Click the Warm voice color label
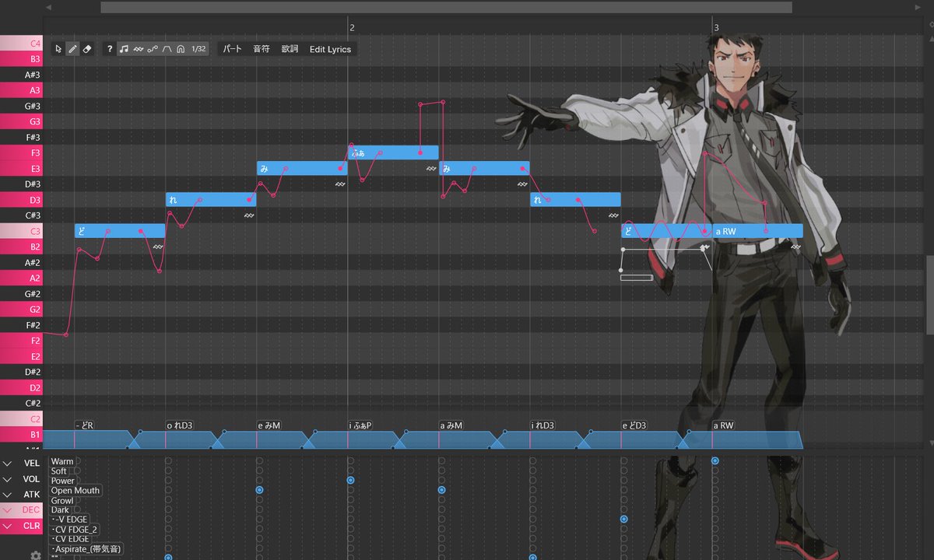This screenshot has width=934, height=560. [61, 461]
